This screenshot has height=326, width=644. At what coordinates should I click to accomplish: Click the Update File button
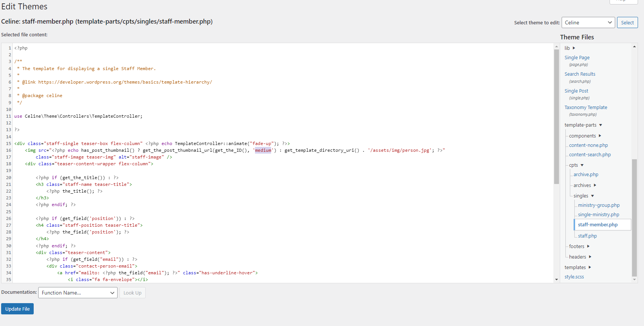[17, 309]
